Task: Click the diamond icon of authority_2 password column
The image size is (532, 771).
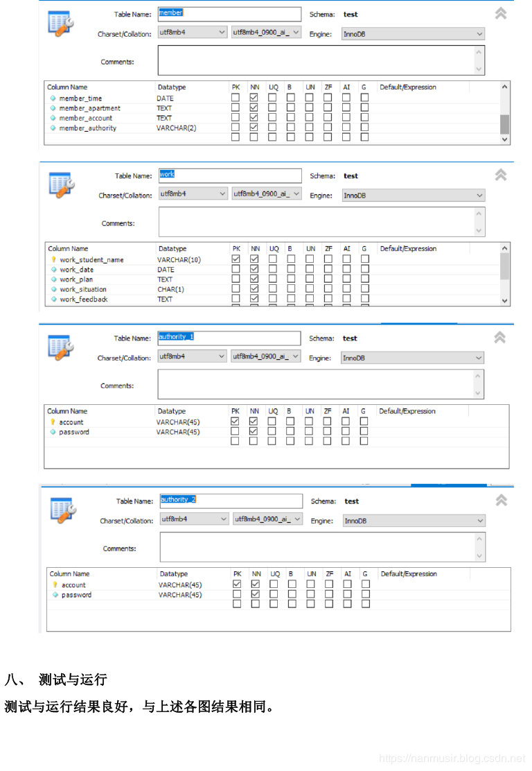Action: coord(55,594)
